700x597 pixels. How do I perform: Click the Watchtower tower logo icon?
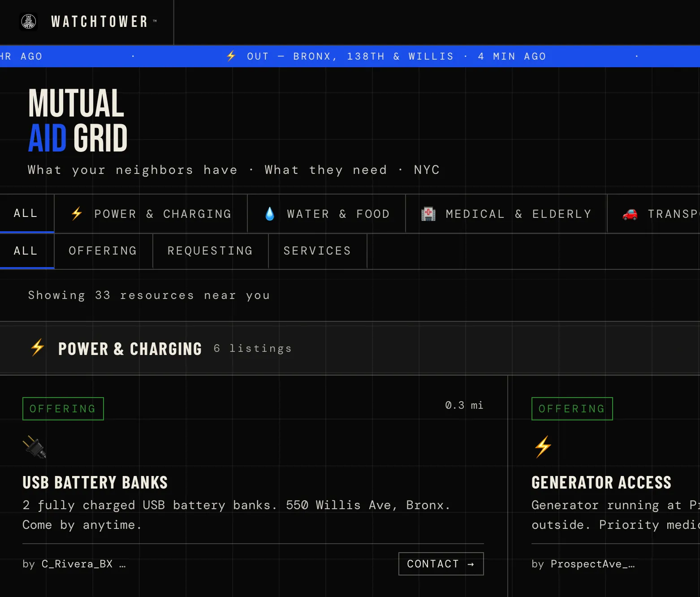coord(29,22)
